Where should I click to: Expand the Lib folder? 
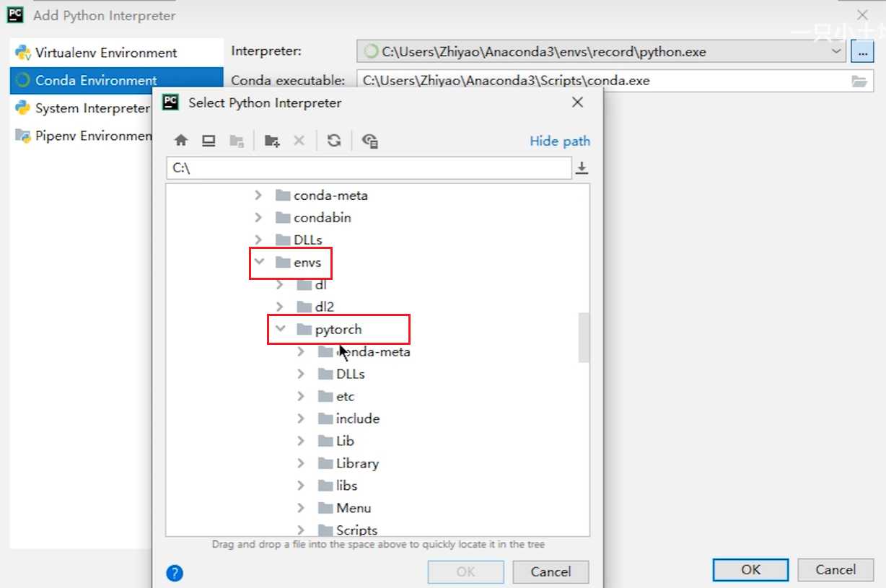[x=301, y=442]
